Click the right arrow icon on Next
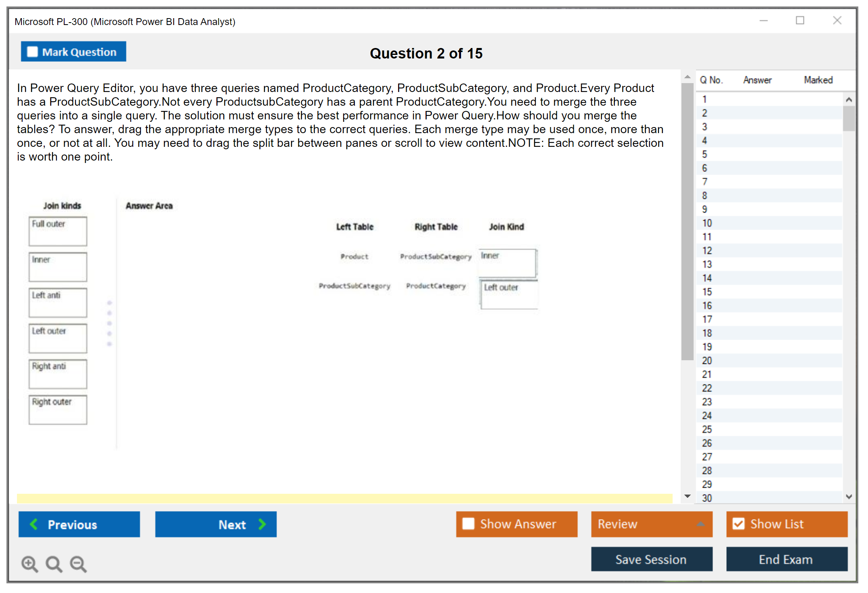868x593 pixels. point(262,524)
